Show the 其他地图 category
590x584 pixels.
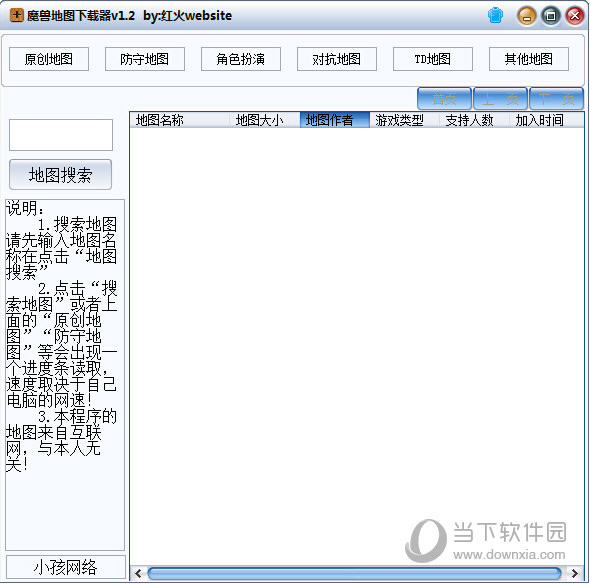[529, 59]
